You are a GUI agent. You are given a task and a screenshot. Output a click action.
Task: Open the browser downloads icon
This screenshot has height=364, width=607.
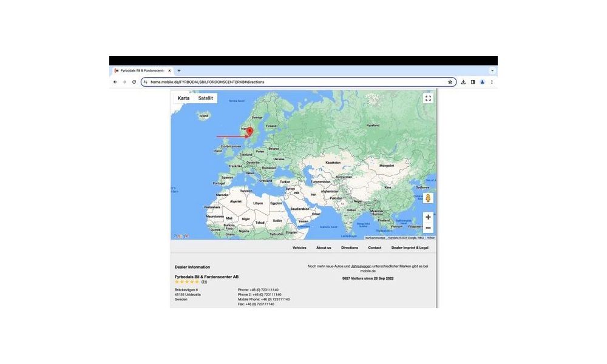click(x=463, y=82)
